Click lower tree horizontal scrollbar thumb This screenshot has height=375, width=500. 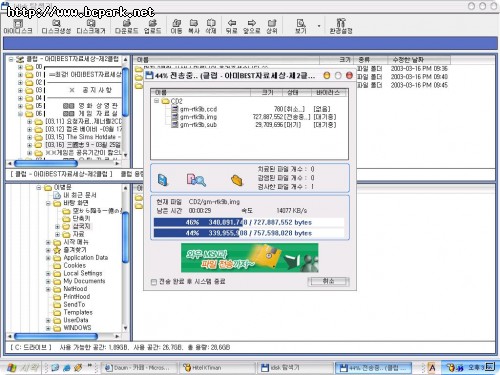[56, 336]
